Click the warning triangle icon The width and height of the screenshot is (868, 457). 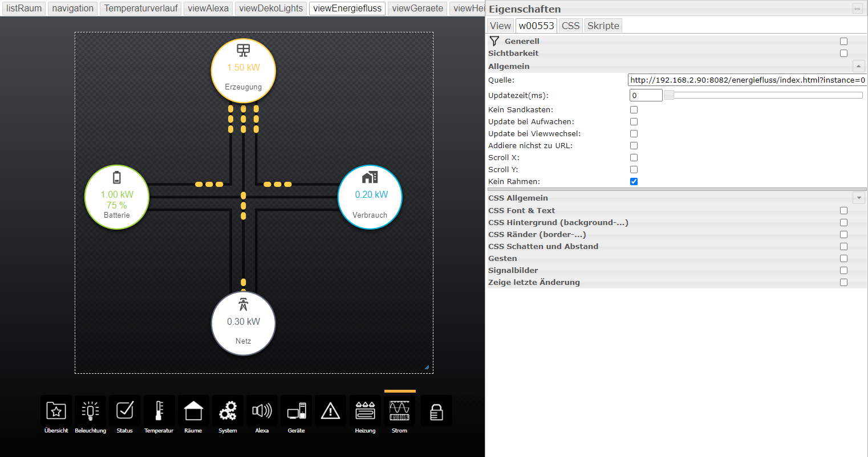(x=331, y=410)
